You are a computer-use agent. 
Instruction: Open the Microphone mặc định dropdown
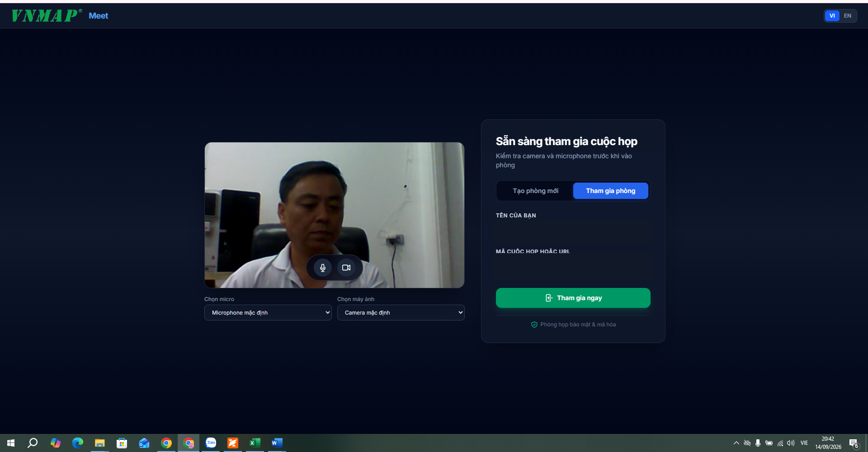(268, 313)
